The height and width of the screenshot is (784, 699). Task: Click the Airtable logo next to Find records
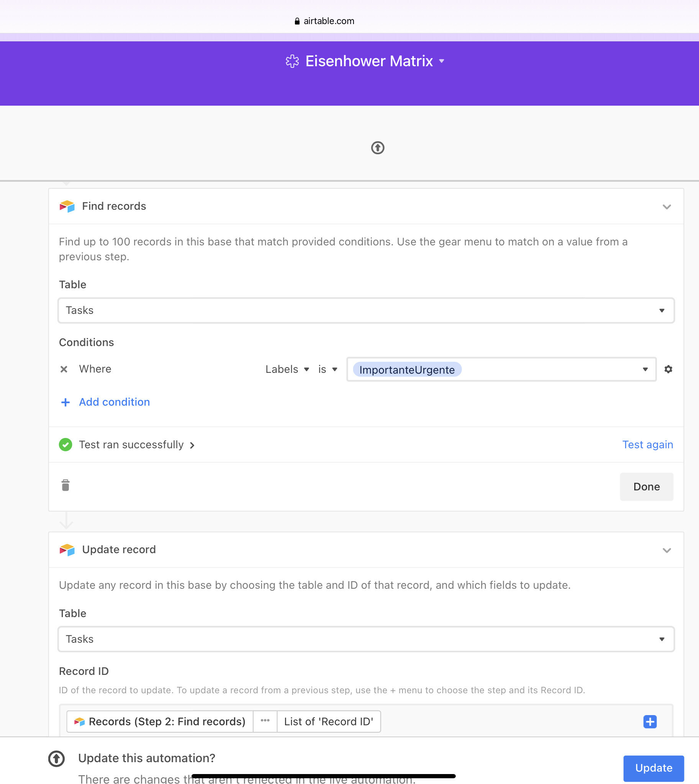click(x=67, y=206)
